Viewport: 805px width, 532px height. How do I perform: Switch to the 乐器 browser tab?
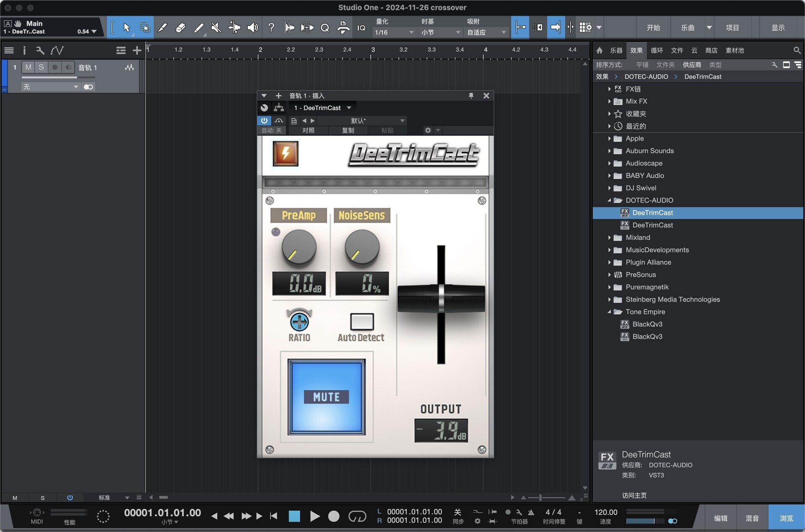click(x=616, y=50)
